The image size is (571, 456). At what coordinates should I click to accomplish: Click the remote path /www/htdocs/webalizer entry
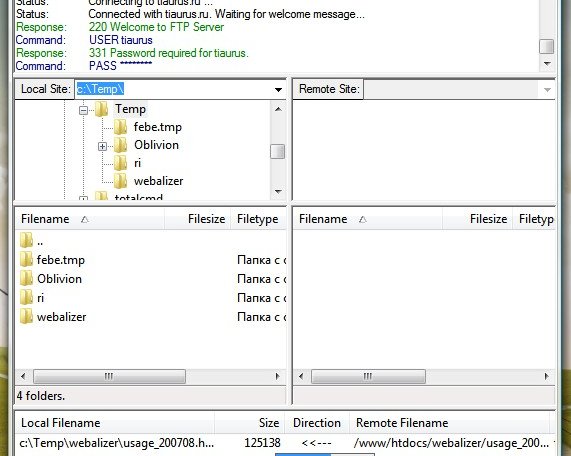tap(451, 443)
